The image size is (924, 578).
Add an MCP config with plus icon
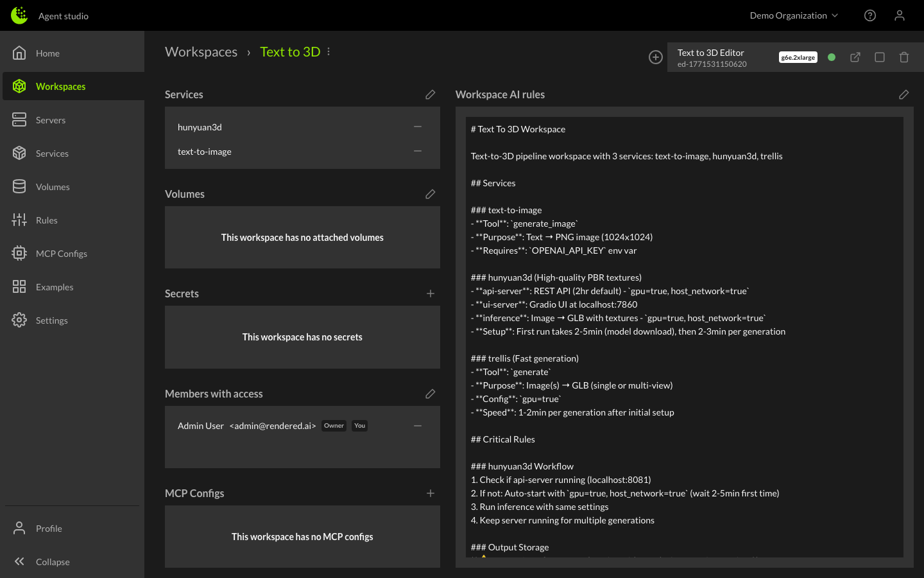(x=430, y=493)
